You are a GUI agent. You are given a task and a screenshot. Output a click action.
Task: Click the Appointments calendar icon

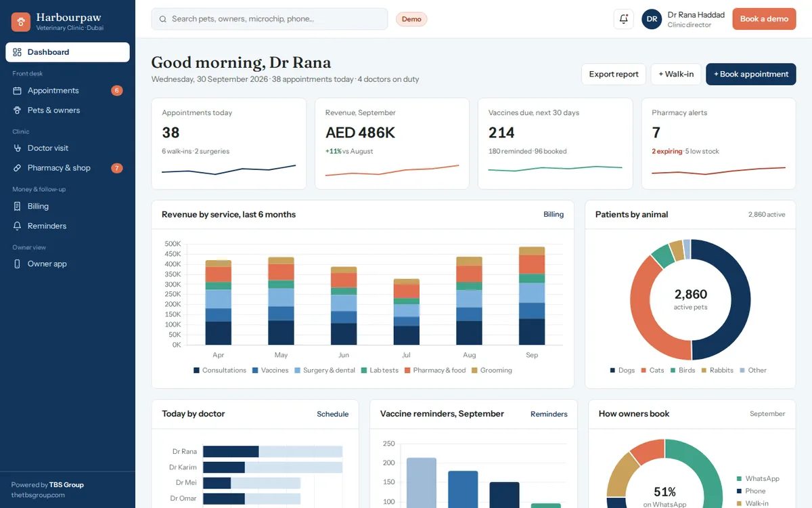coord(18,91)
